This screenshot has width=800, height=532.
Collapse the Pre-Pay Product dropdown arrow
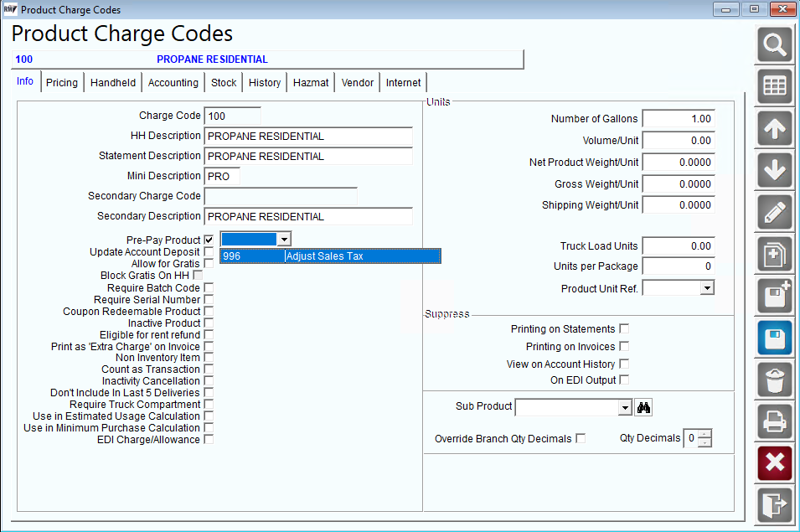coord(284,239)
